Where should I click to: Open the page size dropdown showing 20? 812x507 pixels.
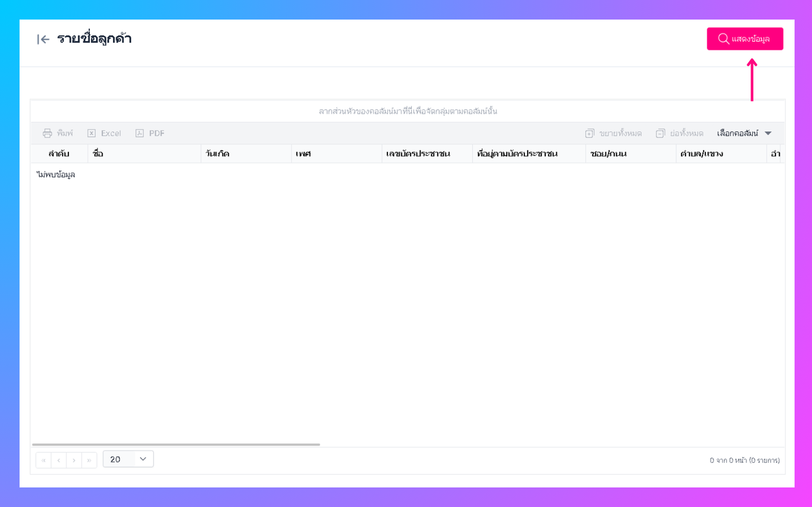click(x=128, y=459)
